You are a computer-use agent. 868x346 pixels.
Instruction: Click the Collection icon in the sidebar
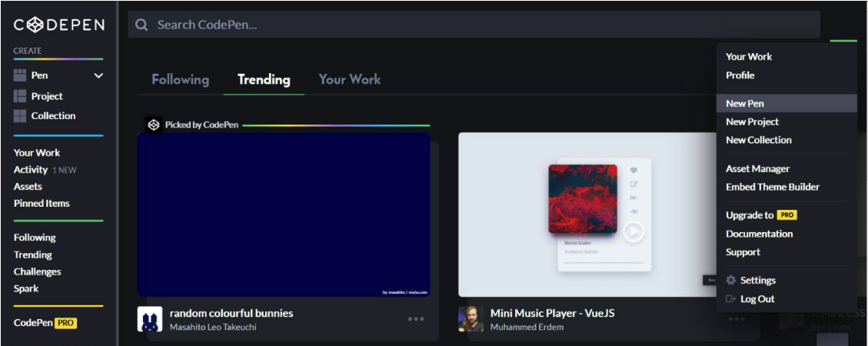click(20, 116)
